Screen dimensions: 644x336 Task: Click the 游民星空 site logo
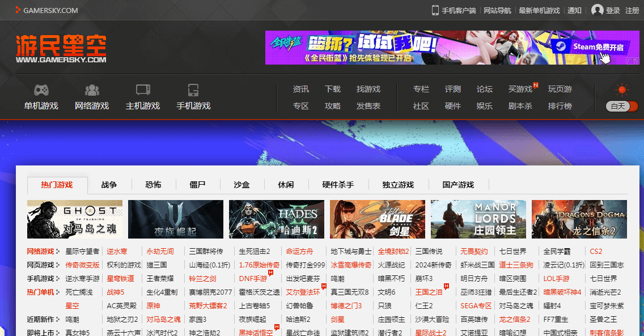click(x=61, y=48)
